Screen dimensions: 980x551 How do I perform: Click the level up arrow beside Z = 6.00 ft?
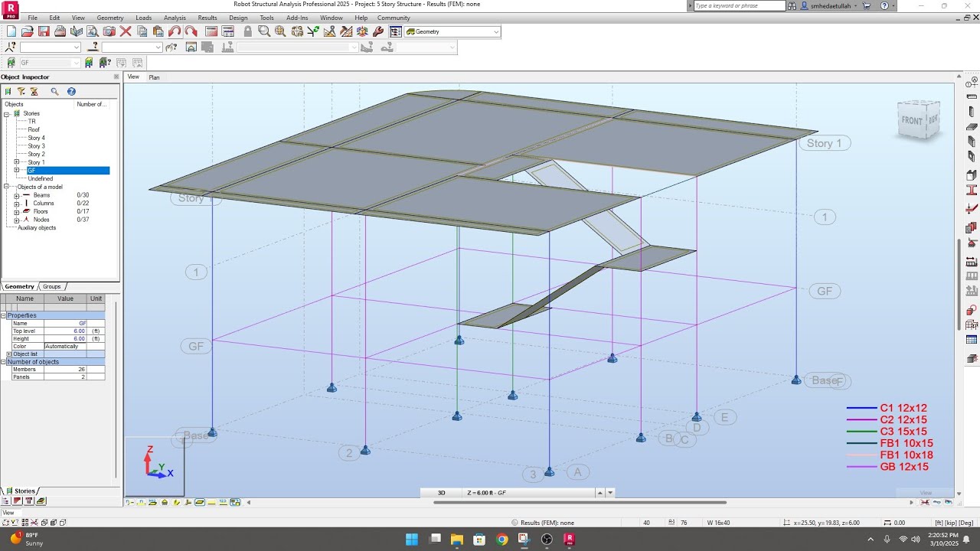pyautogui.click(x=600, y=493)
